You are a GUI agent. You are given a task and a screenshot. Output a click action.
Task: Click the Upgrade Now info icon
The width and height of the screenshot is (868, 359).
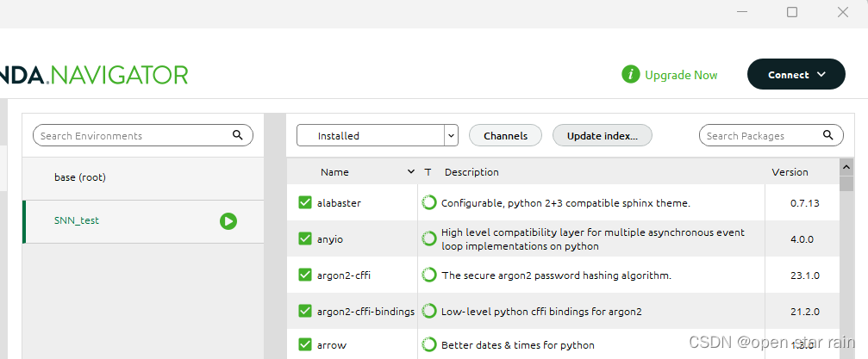631,75
